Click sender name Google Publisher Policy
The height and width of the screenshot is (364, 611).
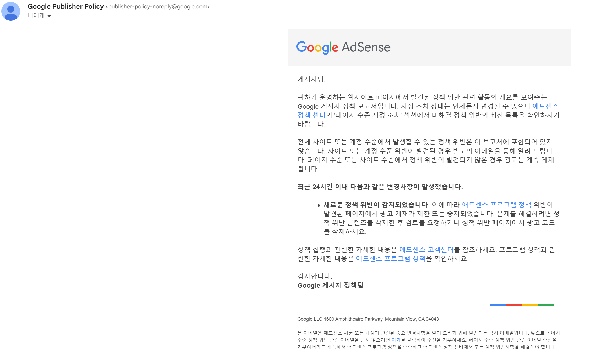pos(66,7)
